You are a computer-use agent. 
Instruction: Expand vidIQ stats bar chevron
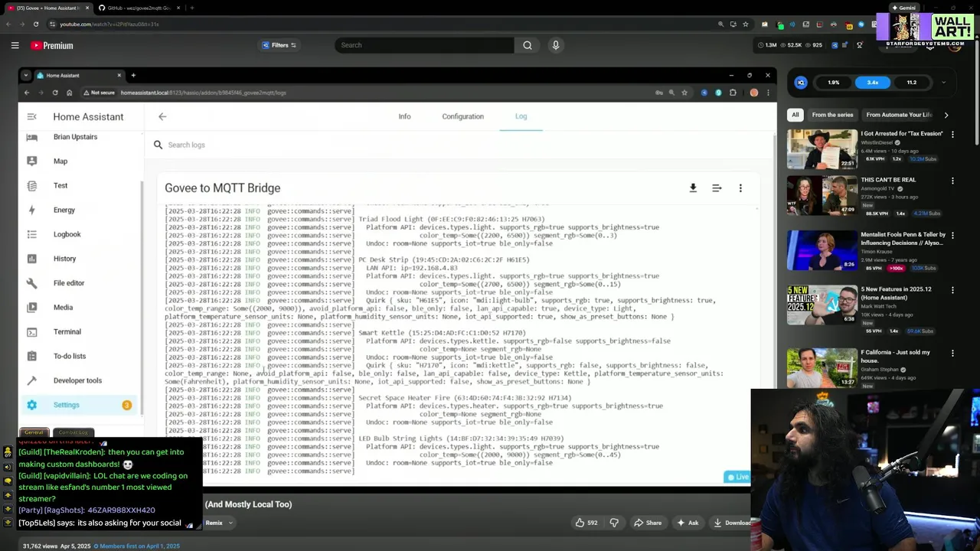click(943, 83)
